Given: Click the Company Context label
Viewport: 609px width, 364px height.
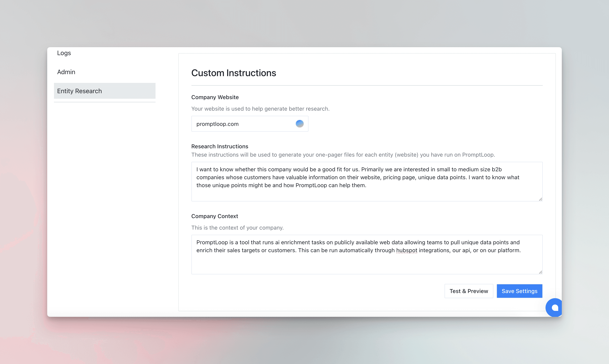Looking at the screenshot, I should click(x=214, y=216).
